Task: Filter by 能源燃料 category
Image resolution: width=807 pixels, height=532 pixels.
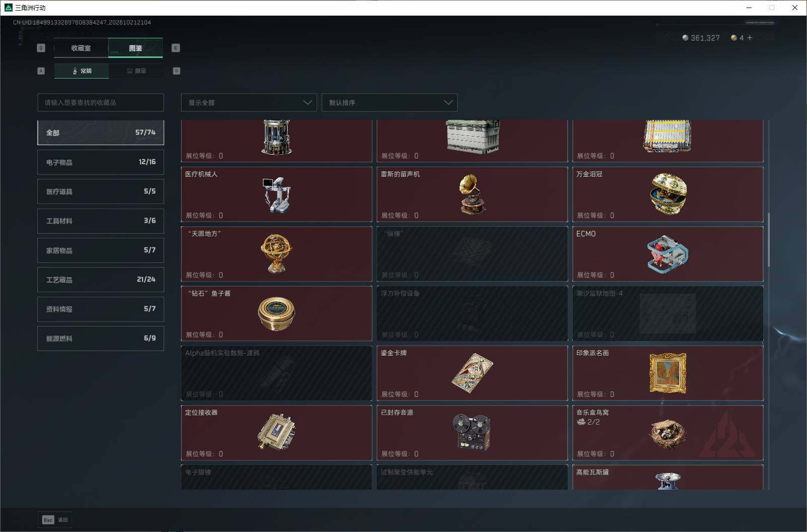Action: point(101,339)
